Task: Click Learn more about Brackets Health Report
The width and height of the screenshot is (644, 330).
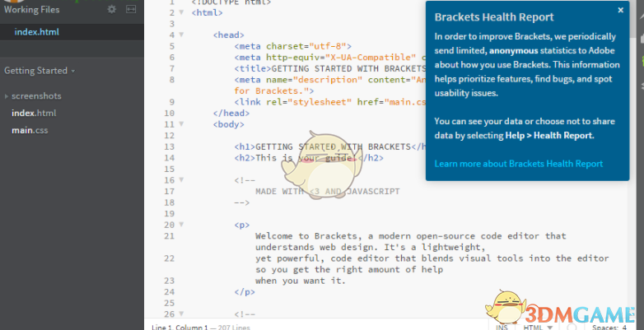Action: coord(518,164)
